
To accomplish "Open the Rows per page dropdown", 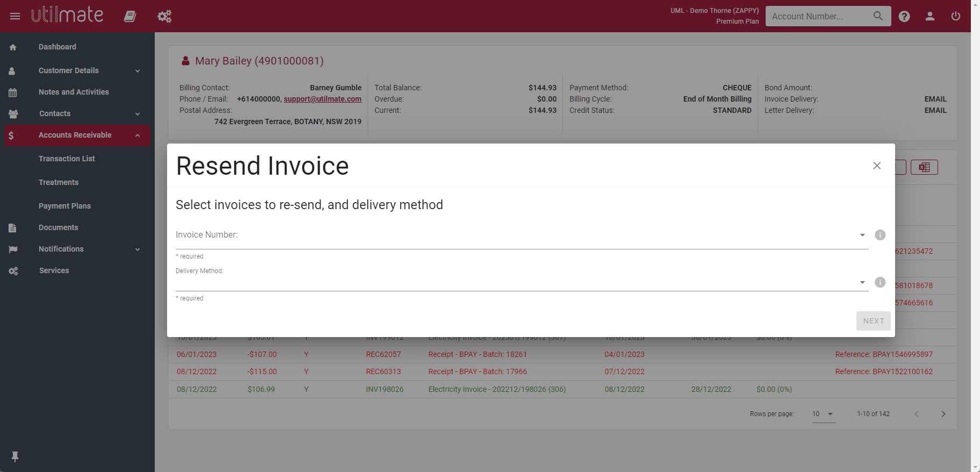I will click(x=824, y=414).
